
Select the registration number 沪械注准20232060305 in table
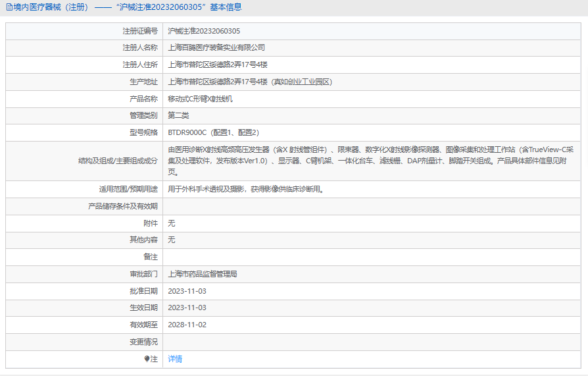(204, 31)
